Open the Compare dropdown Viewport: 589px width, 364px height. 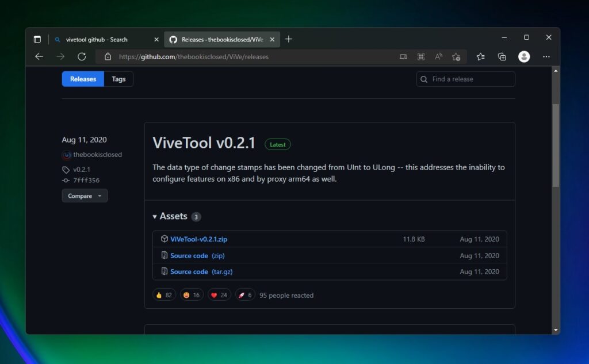pyautogui.click(x=85, y=196)
